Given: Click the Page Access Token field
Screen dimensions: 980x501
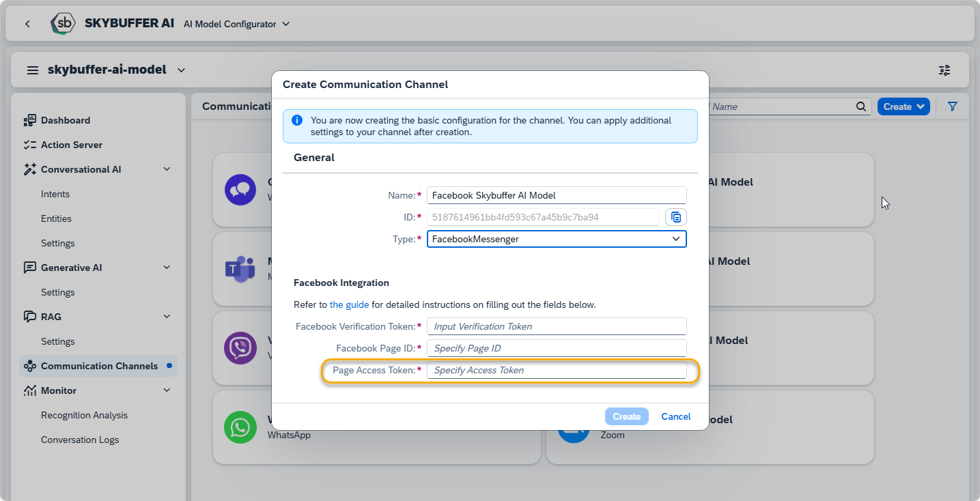Looking at the screenshot, I should coord(557,370).
